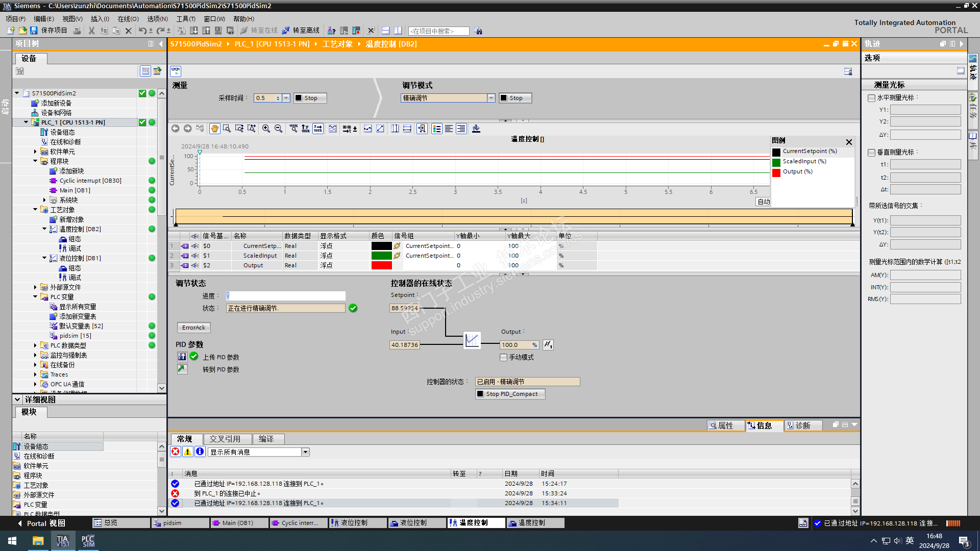980x551 pixels.
Task: Click the Stop PID_Compact button
Action: (510, 394)
